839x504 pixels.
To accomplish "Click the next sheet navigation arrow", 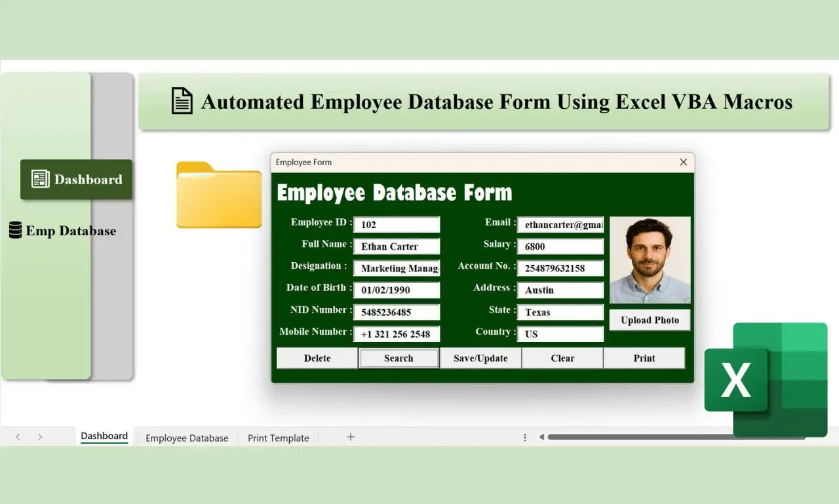I will (40, 436).
